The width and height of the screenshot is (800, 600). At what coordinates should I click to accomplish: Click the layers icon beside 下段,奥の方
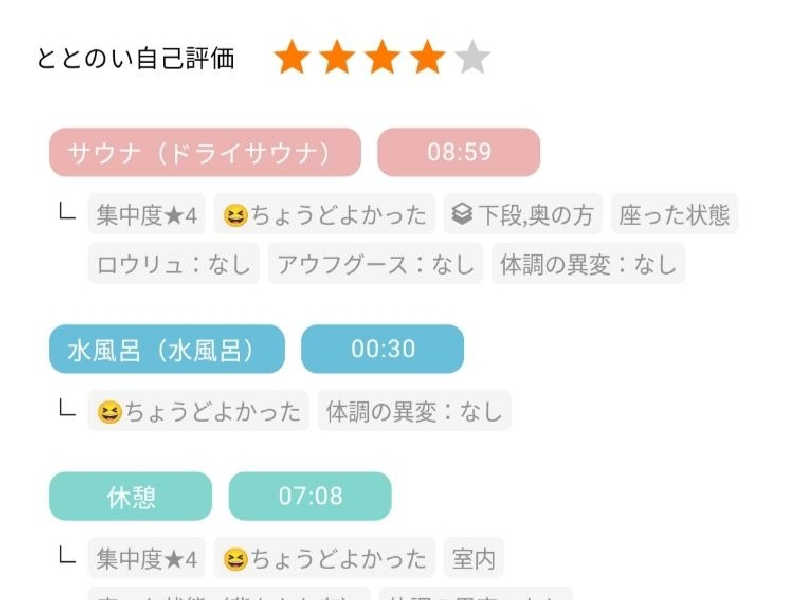click(x=462, y=214)
